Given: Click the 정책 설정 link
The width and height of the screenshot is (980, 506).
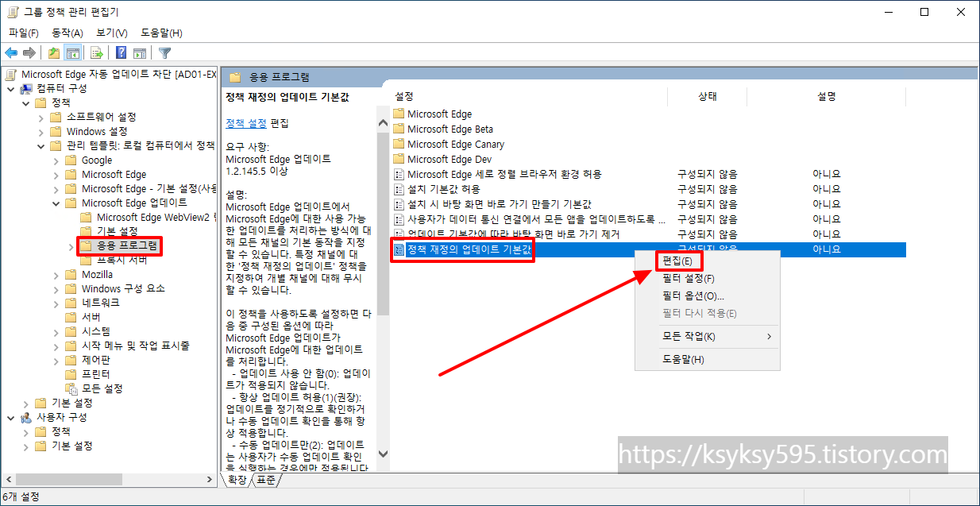Looking at the screenshot, I should tap(246, 123).
